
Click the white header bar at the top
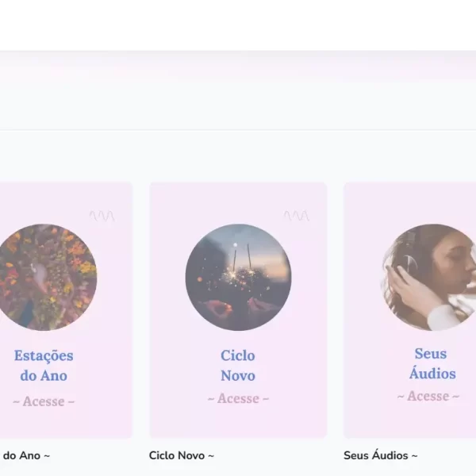pos(238,25)
